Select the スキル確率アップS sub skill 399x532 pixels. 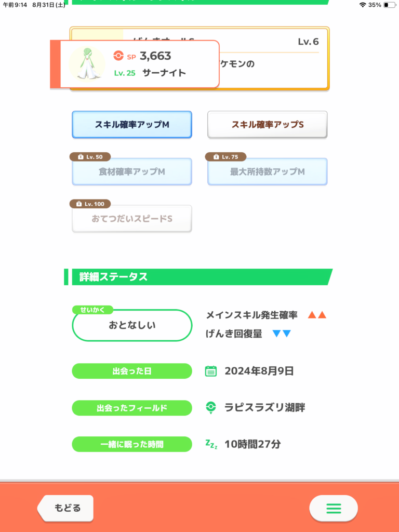[x=268, y=125]
